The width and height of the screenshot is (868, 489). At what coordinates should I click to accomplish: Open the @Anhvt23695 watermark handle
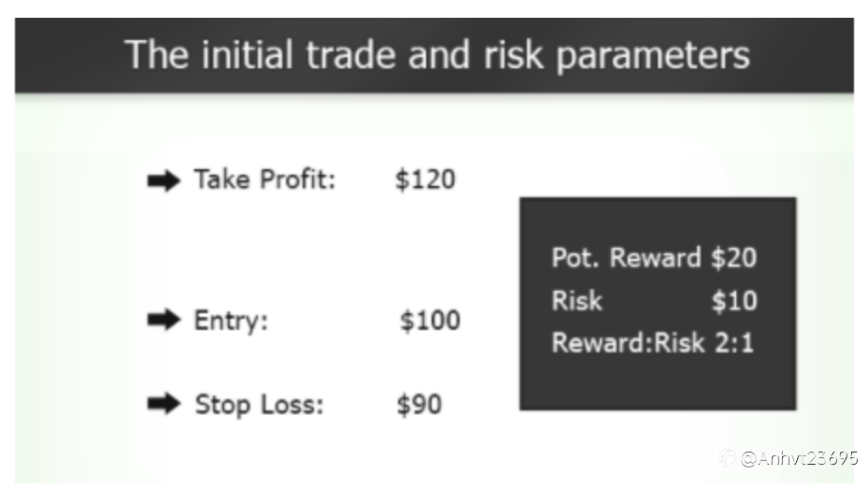click(799, 458)
